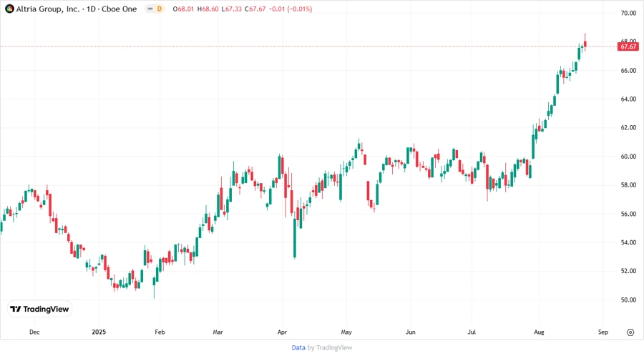Click the 54.00 price axis label
644x356 pixels.
[628, 242]
